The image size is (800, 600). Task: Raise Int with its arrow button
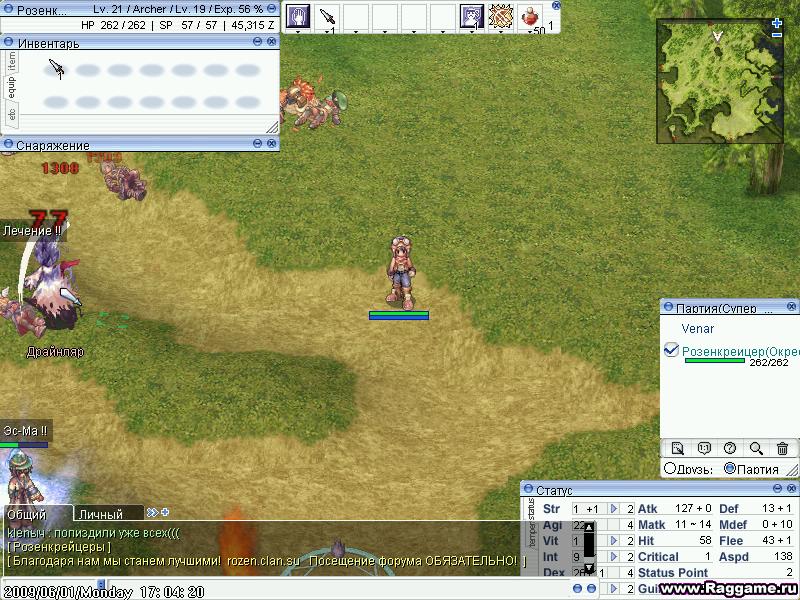tap(614, 557)
